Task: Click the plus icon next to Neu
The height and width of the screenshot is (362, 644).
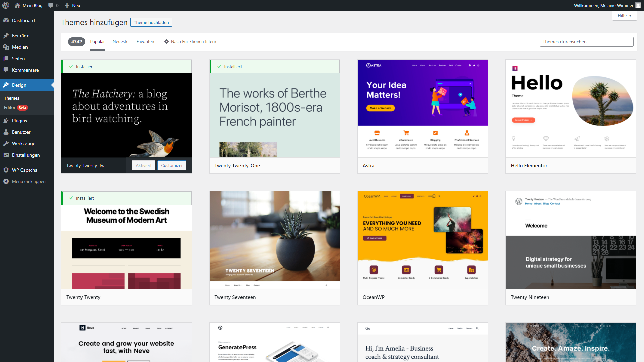Action: coord(67,5)
